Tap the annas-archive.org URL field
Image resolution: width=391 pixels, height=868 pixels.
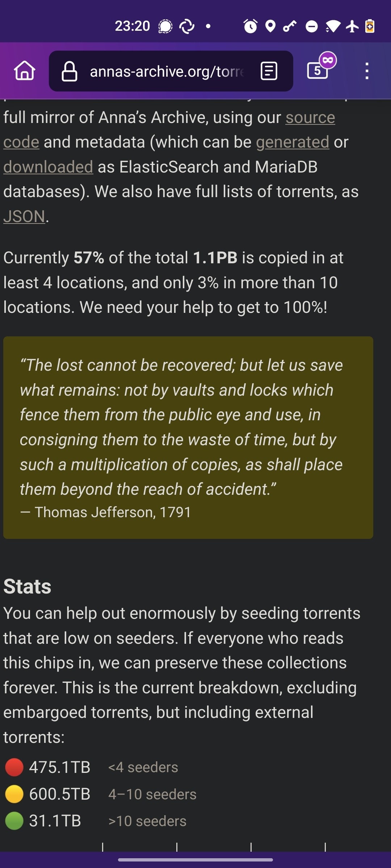coord(167,72)
